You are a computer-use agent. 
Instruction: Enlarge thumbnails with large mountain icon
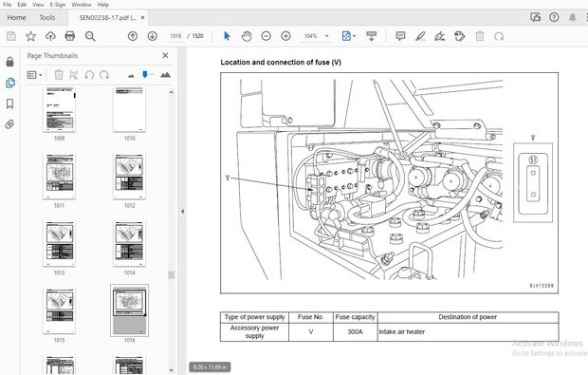click(x=165, y=75)
